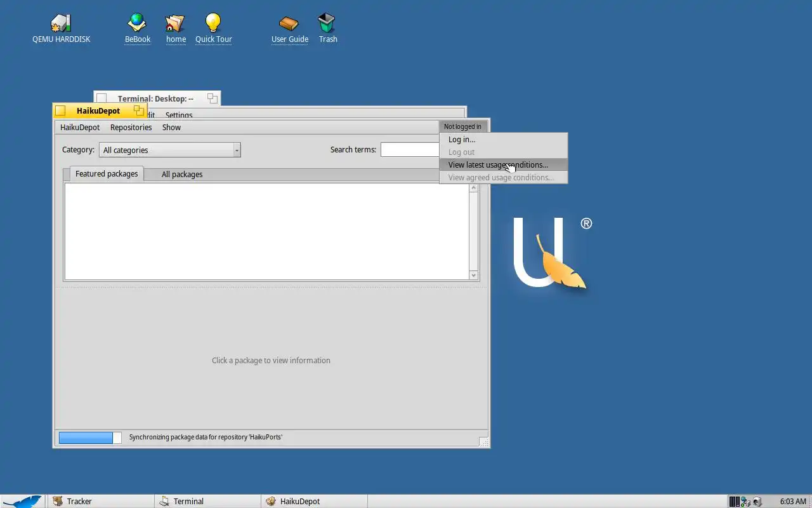This screenshot has height=508, width=812.
Task: Open the Show menu
Action: point(171,127)
